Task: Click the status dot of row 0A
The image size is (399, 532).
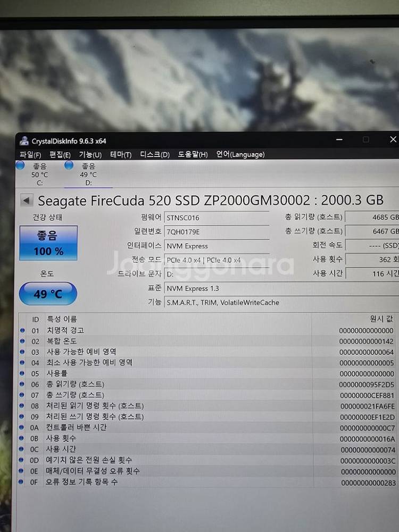Action: (x=21, y=427)
